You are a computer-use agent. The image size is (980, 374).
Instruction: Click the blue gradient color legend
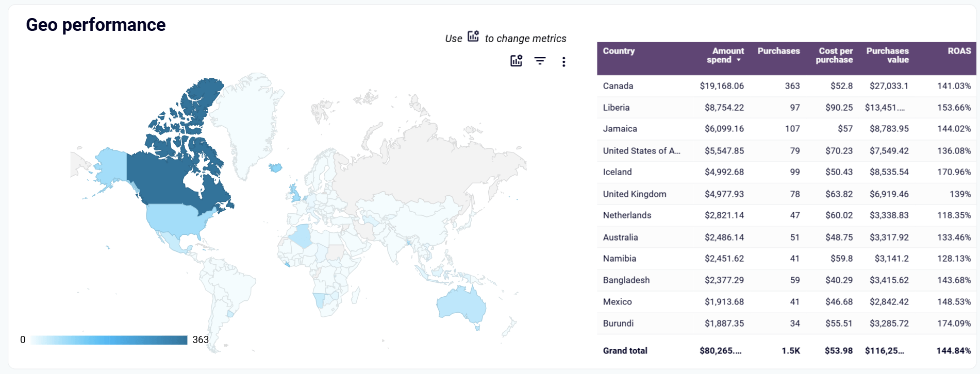[x=108, y=339]
